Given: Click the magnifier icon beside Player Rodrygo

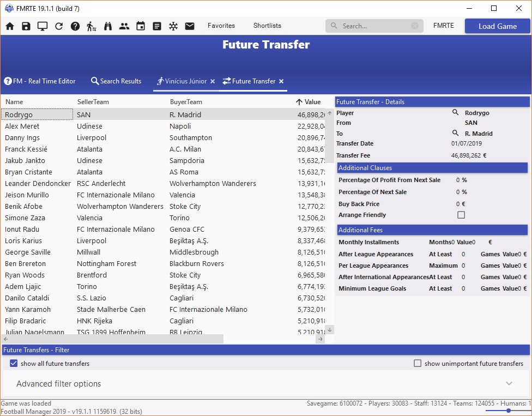Looking at the screenshot, I should coord(456,113).
